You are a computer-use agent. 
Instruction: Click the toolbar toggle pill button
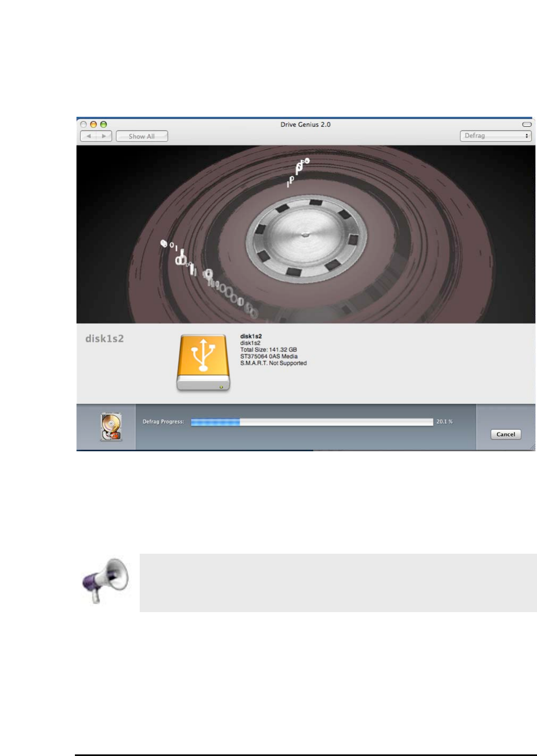[527, 124]
